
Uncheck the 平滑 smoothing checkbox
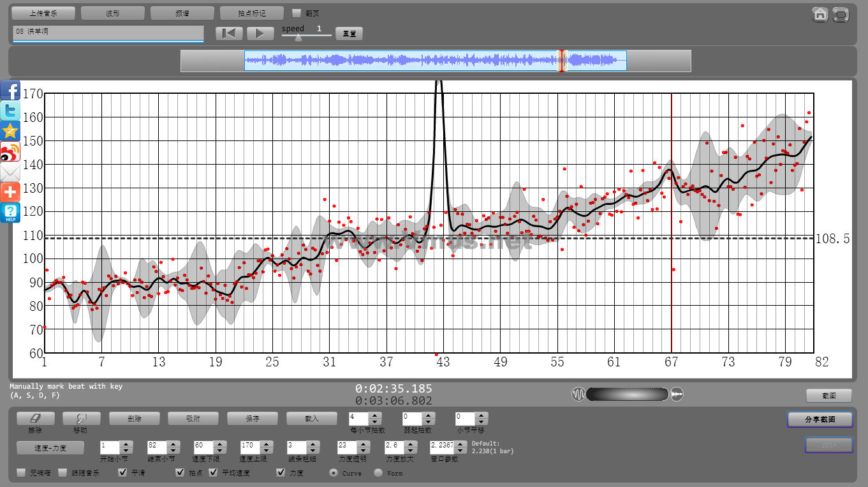[x=123, y=472]
